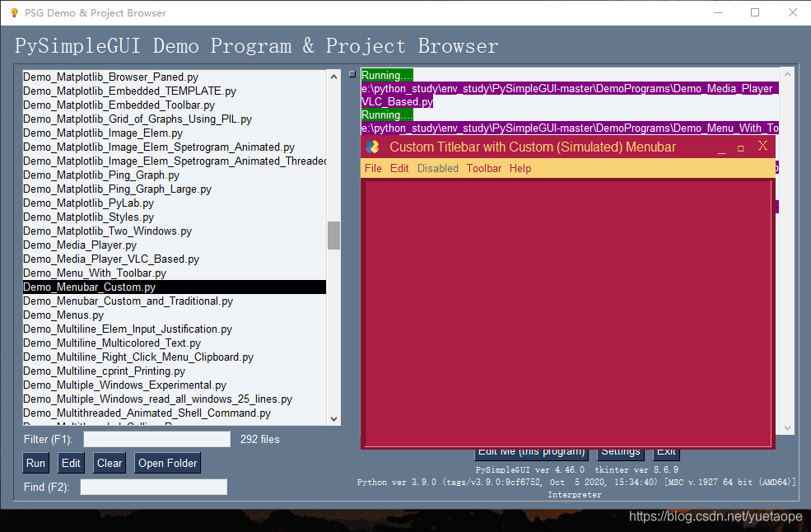Select Demo_Menus.py
811x532 pixels.
(x=175, y=315)
